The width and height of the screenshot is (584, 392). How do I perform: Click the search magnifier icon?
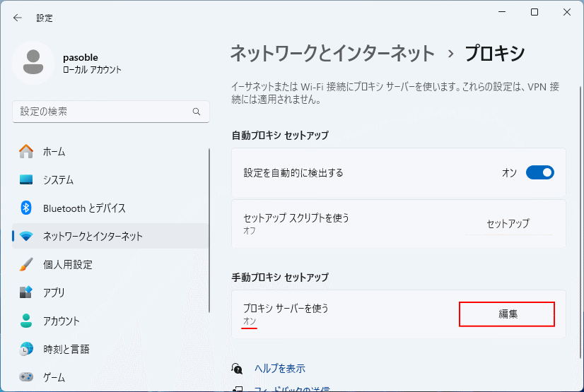click(x=197, y=112)
